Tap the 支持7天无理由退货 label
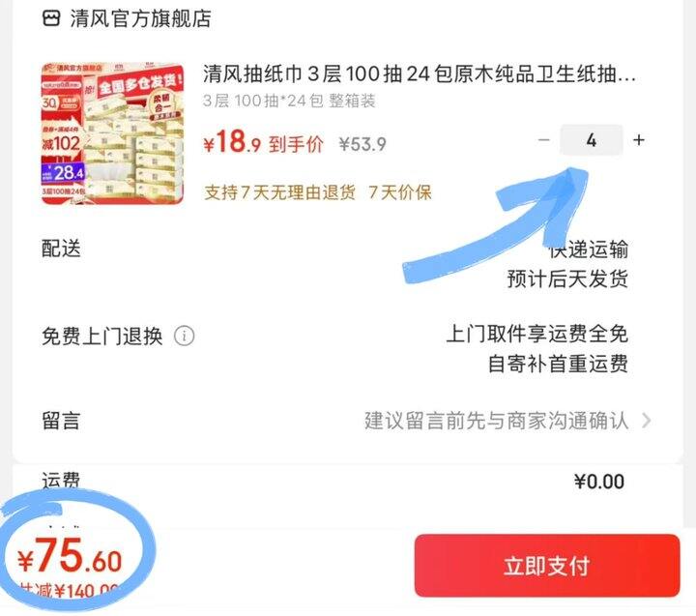This screenshot has width=696, height=616. (x=279, y=192)
